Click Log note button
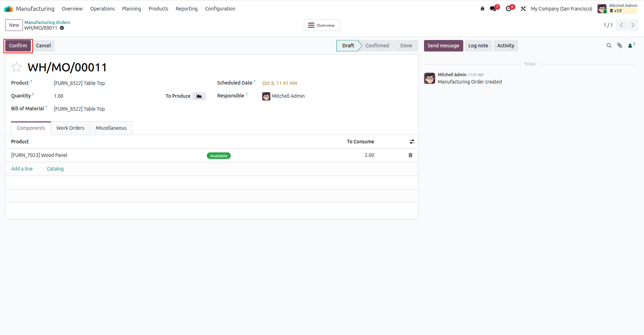Screen dimensions: 644x335 (x=478, y=46)
